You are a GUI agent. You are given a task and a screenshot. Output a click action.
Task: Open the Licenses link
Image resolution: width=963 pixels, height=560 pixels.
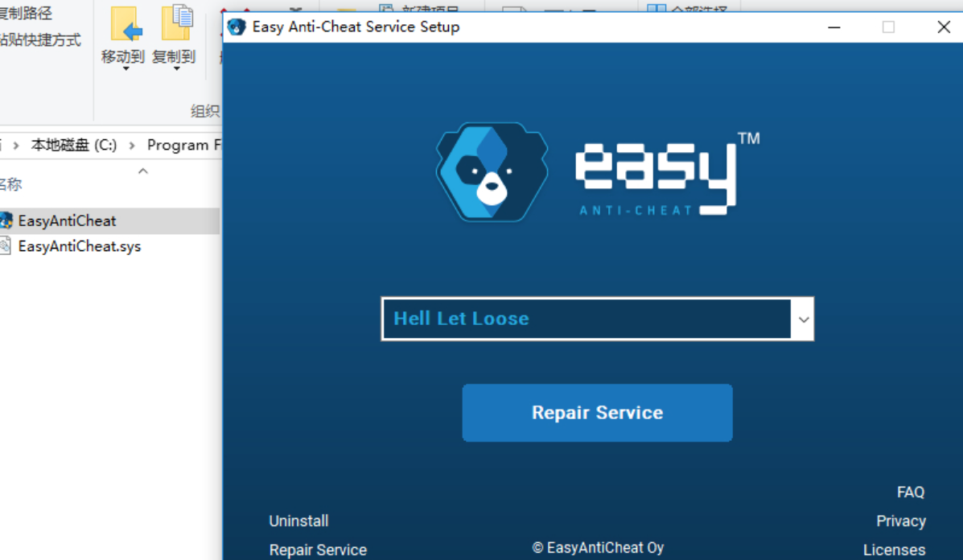pyautogui.click(x=895, y=550)
